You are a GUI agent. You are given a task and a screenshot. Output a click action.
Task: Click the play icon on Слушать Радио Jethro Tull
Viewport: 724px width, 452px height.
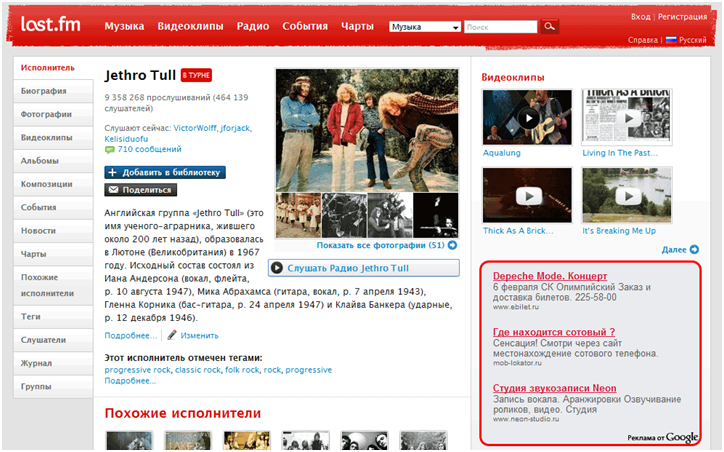(x=277, y=268)
